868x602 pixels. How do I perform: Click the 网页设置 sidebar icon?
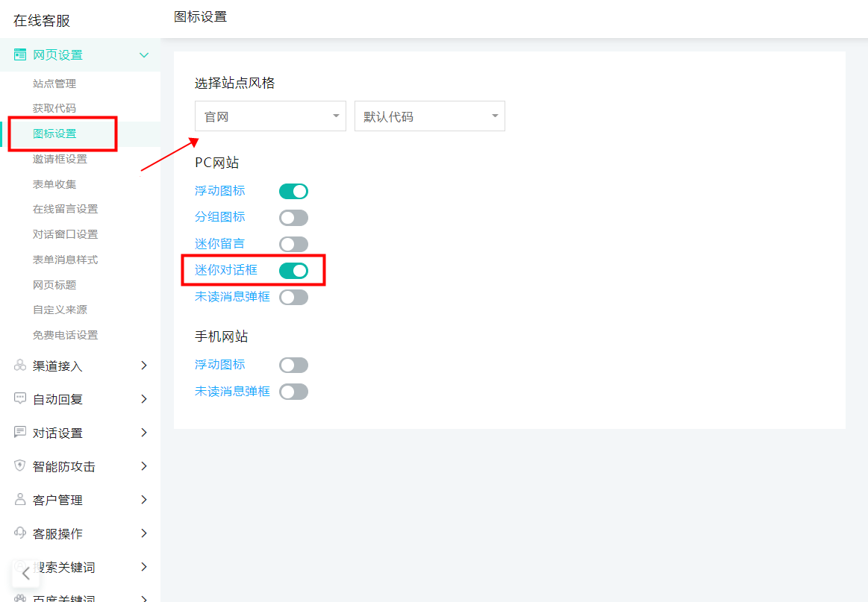(x=20, y=55)
